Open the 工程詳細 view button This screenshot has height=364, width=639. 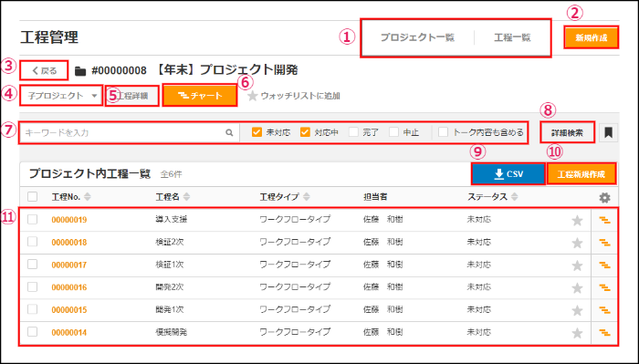click(132, 97)
